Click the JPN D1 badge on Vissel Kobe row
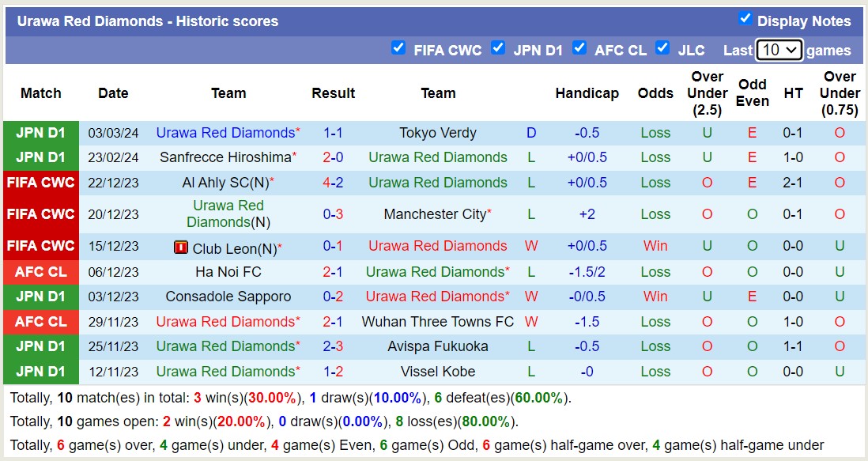 click(x=40, y=372)
